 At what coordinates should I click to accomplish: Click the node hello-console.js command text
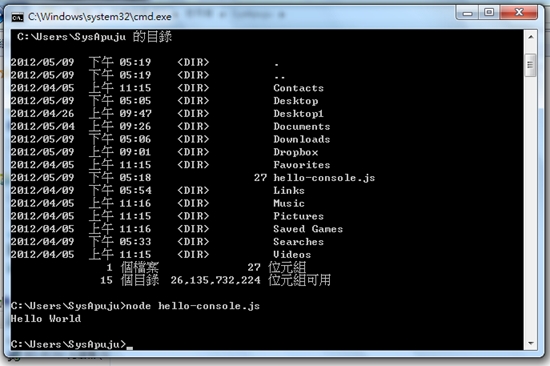point(193,306)
